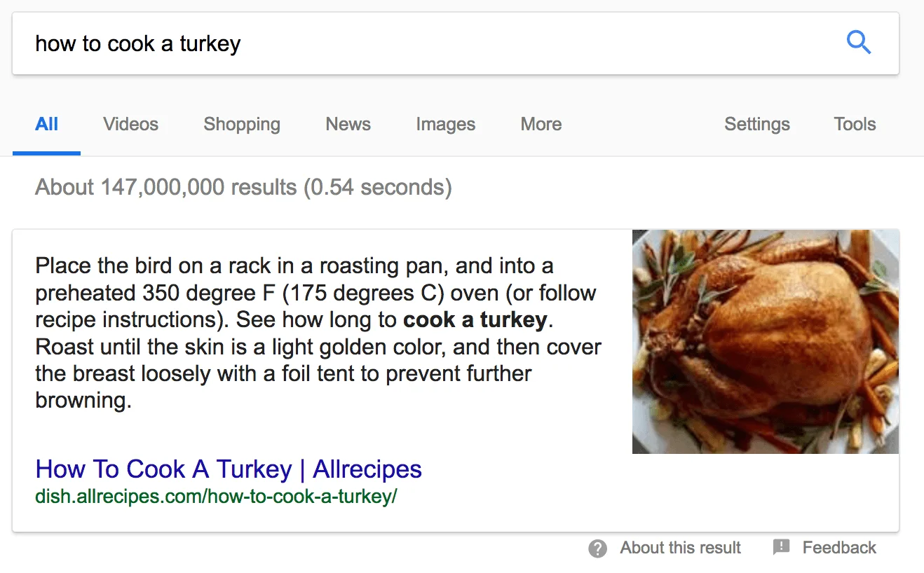Click the question mark icon near About this result
The image size is (924, 573).
[597, 548]
